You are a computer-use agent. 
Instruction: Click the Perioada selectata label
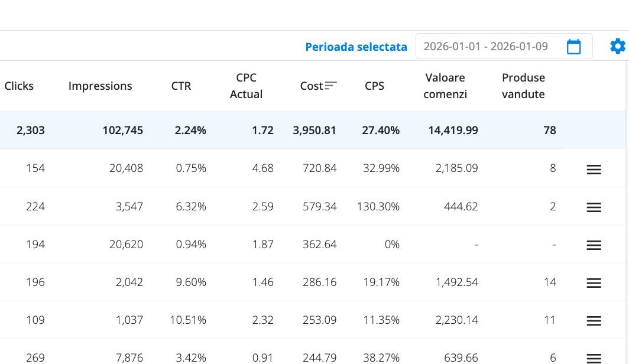[x=356, y=47]
